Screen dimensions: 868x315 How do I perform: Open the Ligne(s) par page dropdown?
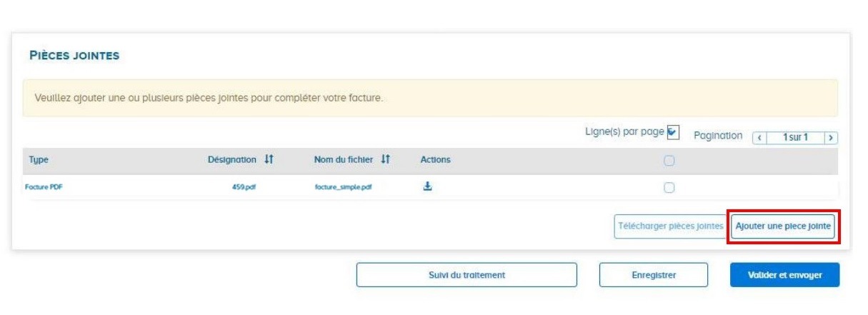point(672,132)
